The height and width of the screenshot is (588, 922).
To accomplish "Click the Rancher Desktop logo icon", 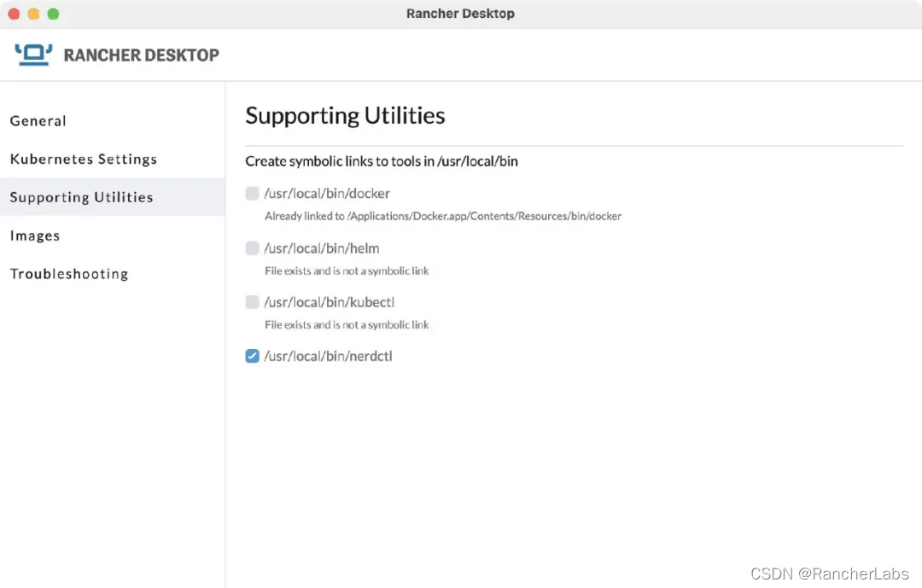I will tap(33, 55).
